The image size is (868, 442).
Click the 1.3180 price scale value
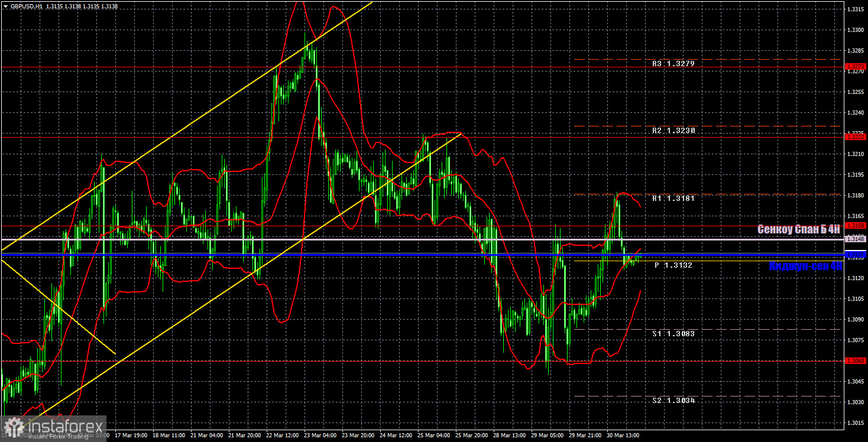point(856,196)
